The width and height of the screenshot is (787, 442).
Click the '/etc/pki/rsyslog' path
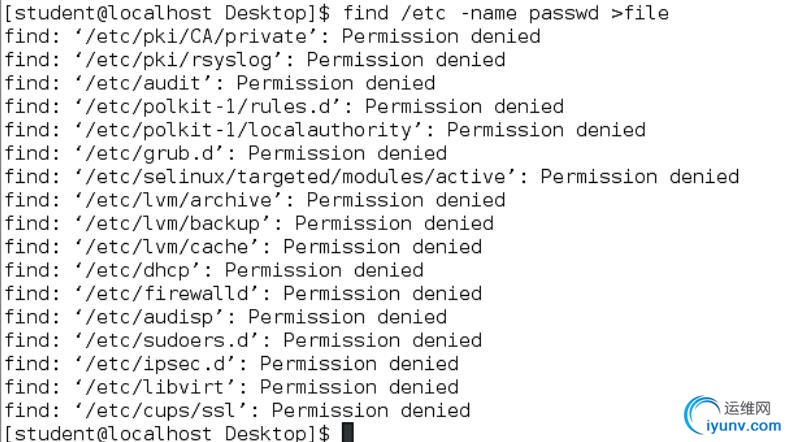(x=180, y=60)
